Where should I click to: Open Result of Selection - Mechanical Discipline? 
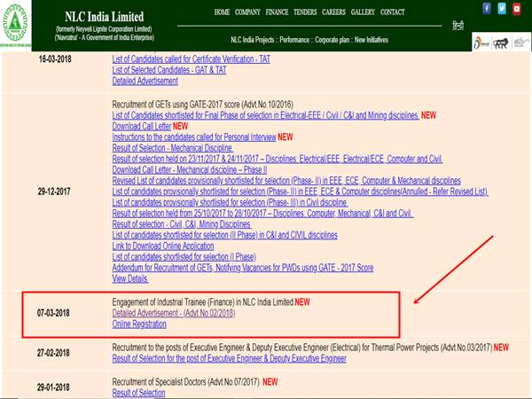172,148
